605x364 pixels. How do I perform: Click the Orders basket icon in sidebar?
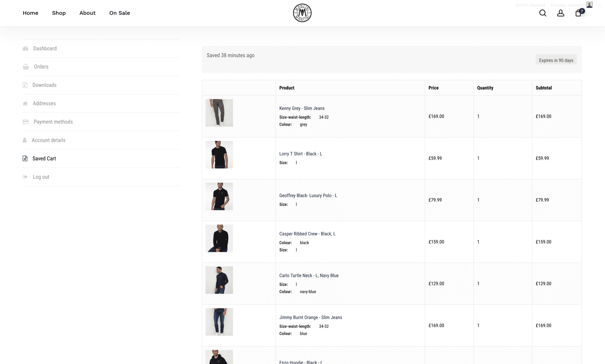(x=26, y=67)
